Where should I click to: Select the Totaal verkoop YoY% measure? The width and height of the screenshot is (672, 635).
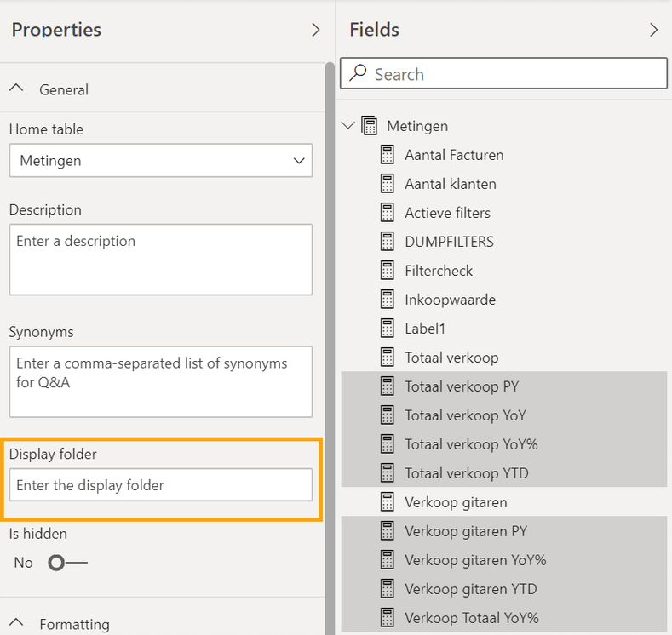(471, 444)
